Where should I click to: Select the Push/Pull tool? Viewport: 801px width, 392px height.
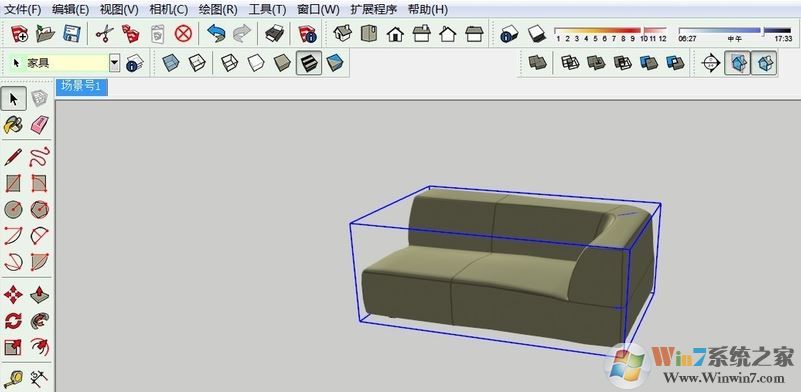click(x=39, y=294)
